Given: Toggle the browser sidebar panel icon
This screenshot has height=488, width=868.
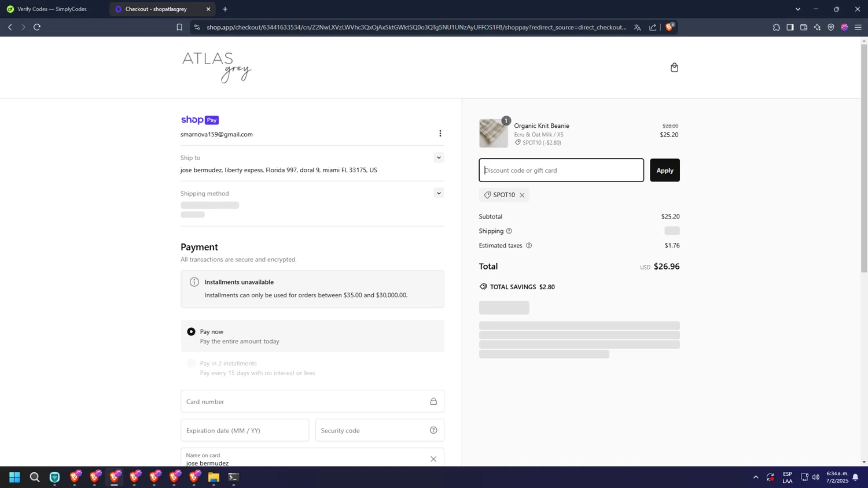Looking at the screenshot, I should point(790,27).
